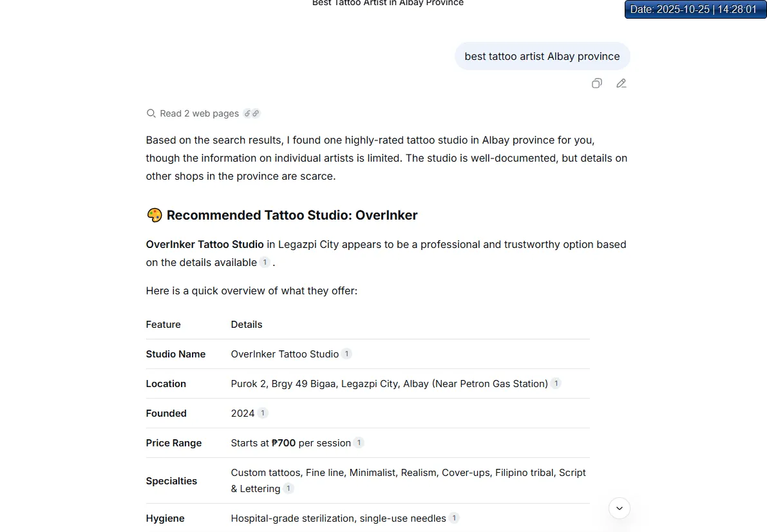Click the ₱700 price value
The image size is (767, 532).
coord(283,443)
